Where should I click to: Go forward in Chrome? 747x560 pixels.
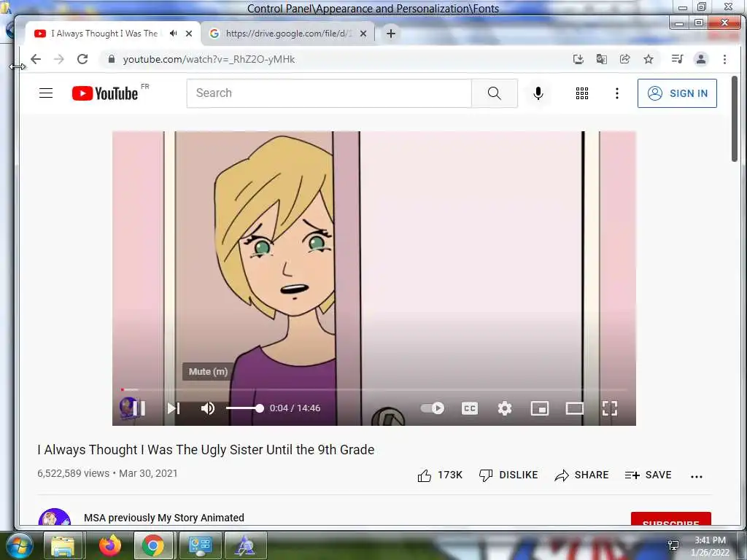coord(59,59)
